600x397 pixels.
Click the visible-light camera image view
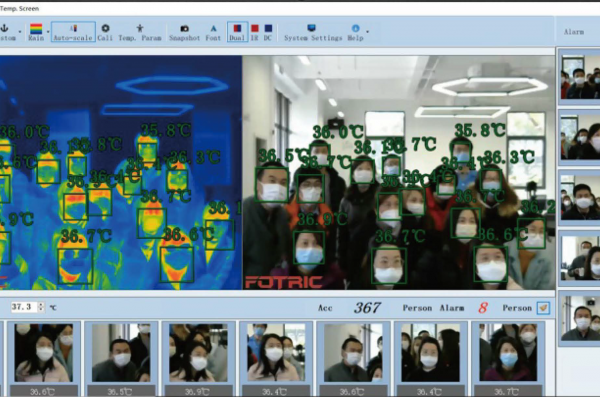(x=399, y=172)
